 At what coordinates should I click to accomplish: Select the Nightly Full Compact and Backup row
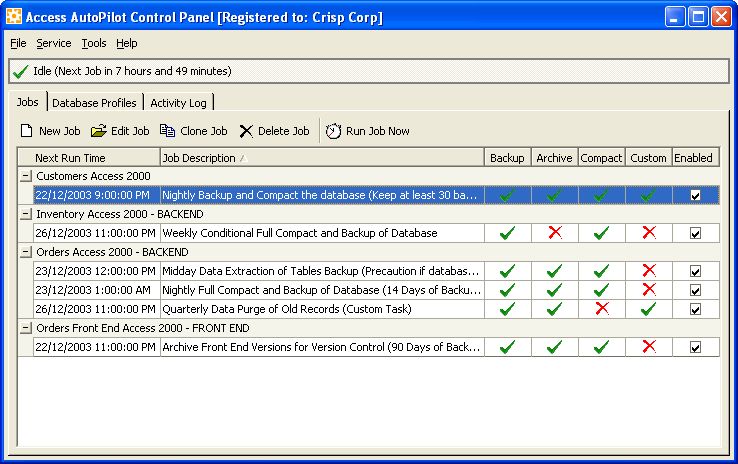coord(320,290)
